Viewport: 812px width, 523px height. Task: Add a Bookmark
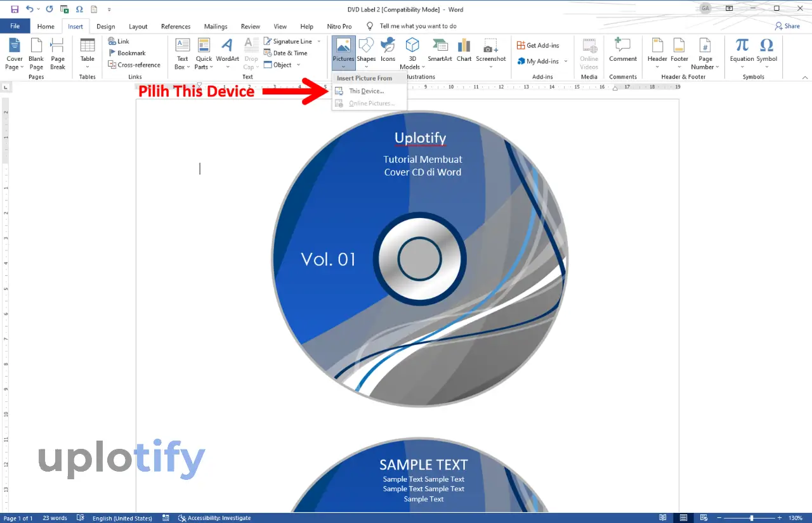[127, 53]
